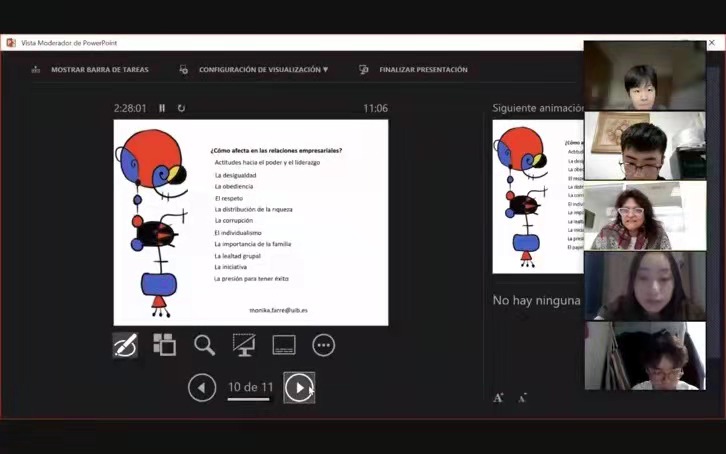Activate the zoom into slide magnifier

(204, 345)
